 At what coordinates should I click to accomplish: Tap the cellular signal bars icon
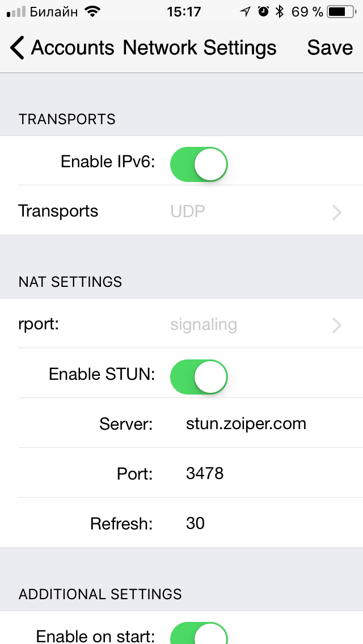click(16, 12)
